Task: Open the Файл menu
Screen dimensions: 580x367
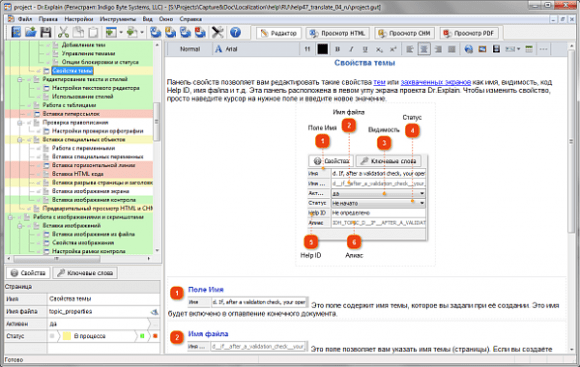Action: click(x=24, y=19)
